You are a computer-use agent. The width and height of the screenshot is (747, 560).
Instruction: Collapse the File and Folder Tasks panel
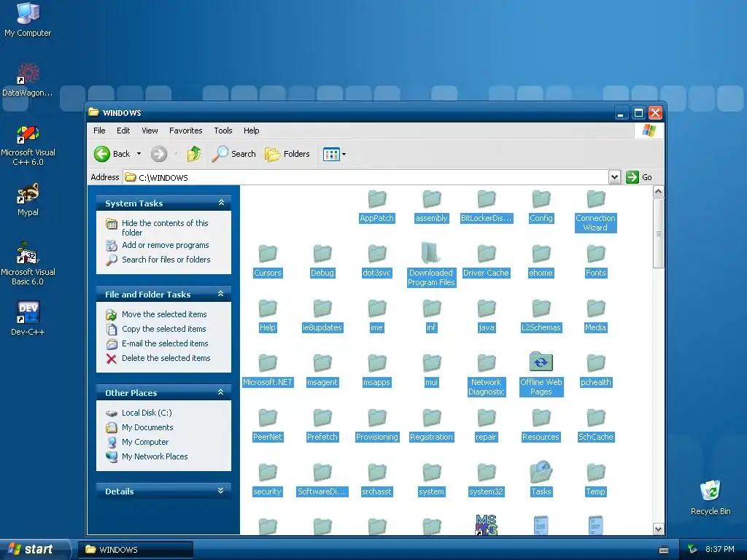[220, 293]
